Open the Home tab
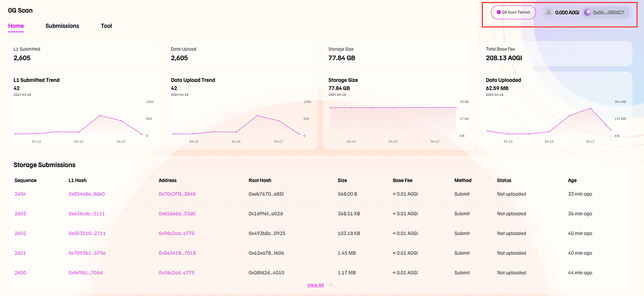 click(16, 26)
